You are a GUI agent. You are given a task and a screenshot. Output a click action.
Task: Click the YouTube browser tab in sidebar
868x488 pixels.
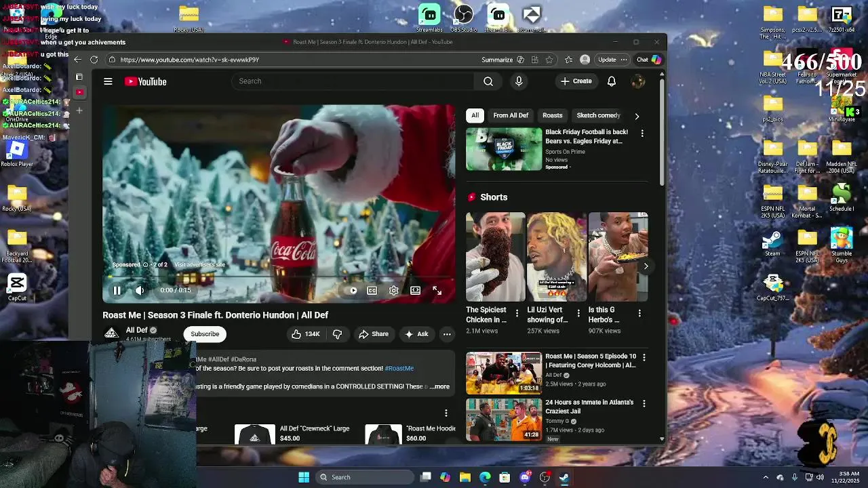click(x=79, y=91)
